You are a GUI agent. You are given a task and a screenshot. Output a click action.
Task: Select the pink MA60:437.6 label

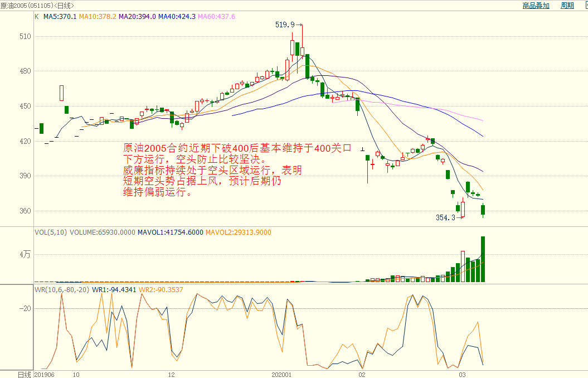(216, 17)
